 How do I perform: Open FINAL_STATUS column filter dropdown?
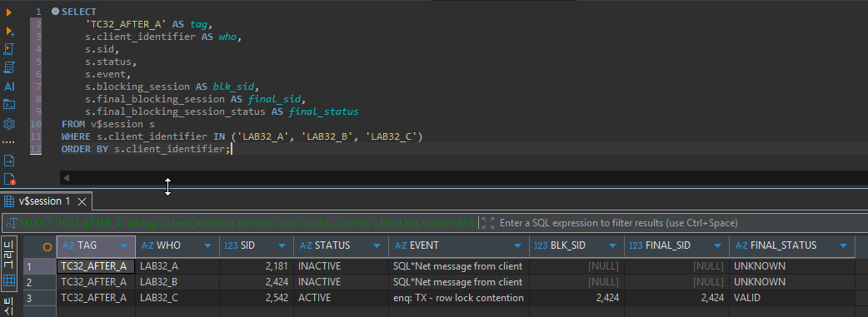843,245
